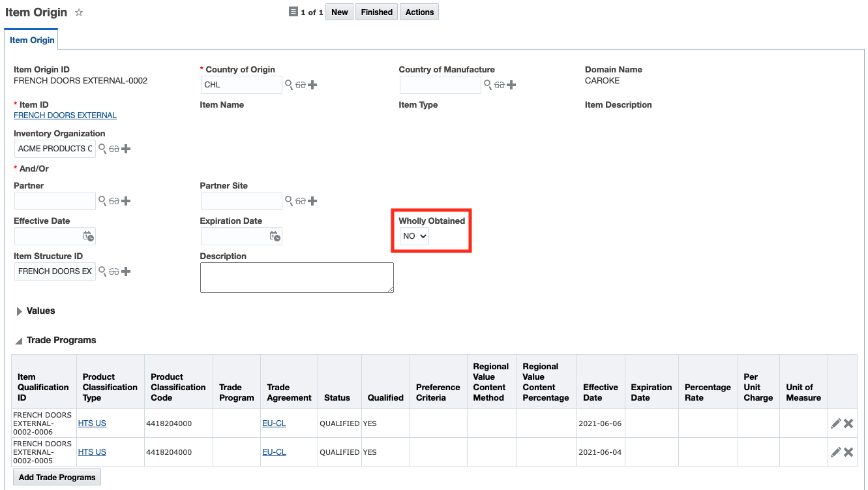868x490 pixels.
Task: Edit the first trade program row with pencil icon
Action: coord(836,423)
